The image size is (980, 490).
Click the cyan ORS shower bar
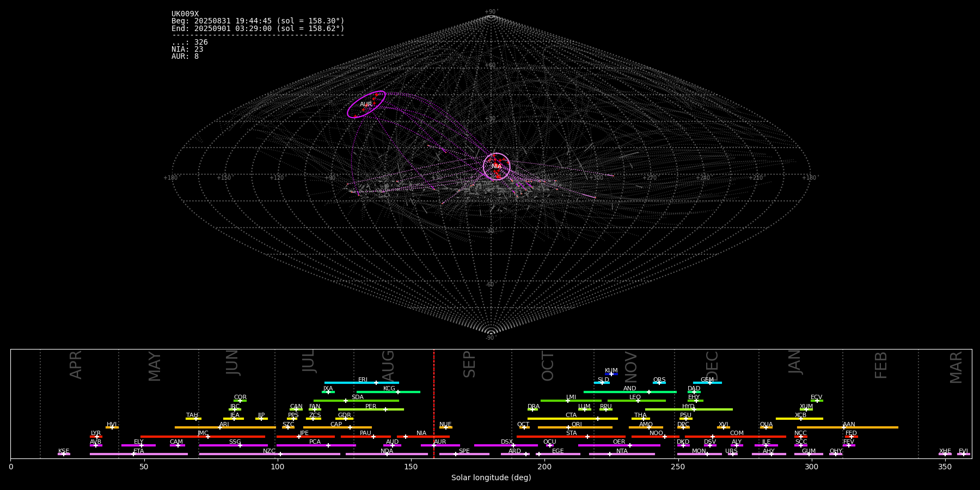point(659,383)
